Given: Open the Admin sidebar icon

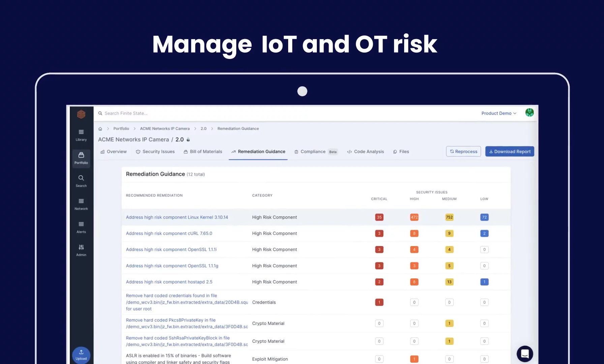Looking at the screenshot, I should (x=81, y=250).
